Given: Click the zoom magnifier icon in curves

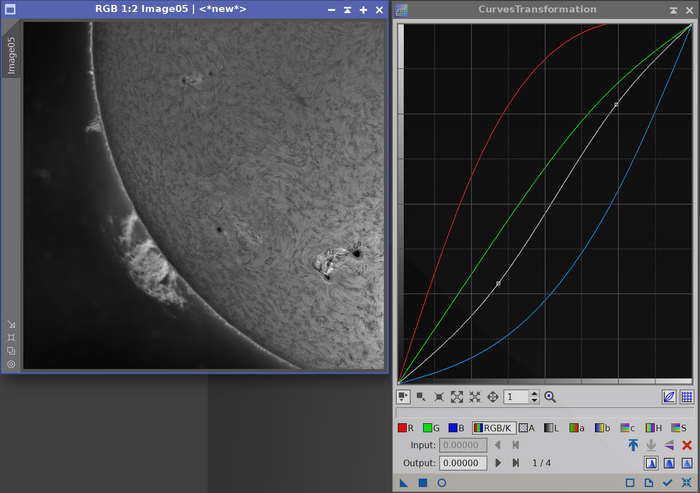Looking at the screenshot, I should 550,397.
